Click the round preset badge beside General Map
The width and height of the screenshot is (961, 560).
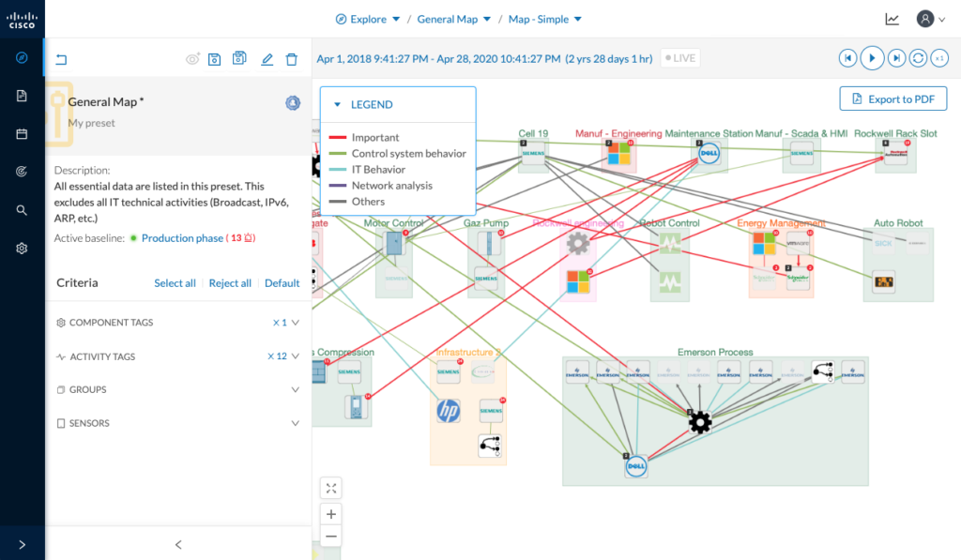pyautogui.click(x=293, y=103)
